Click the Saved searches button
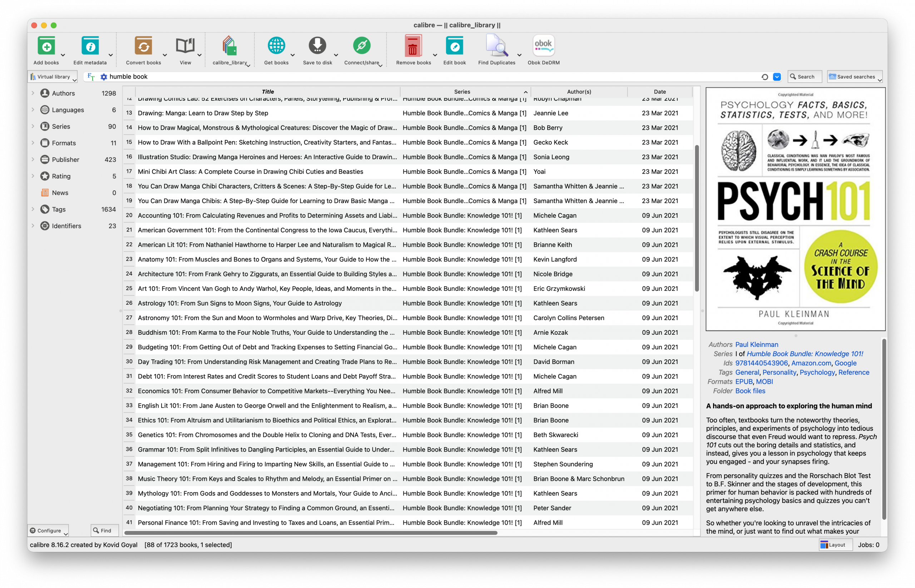Viewport: 915px width, 588px height. (855, 77)
